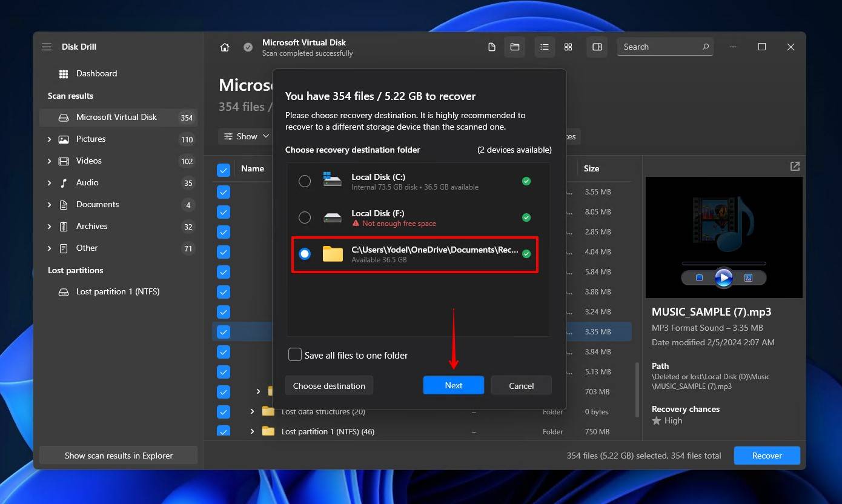Expand the Audio category

coord(49,183)
